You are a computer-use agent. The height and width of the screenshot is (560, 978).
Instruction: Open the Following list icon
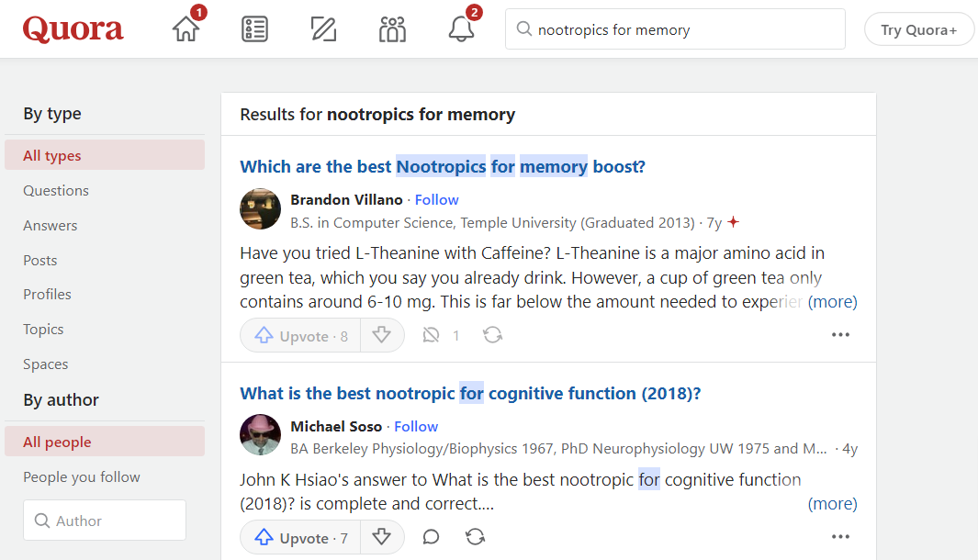[254, 29]
